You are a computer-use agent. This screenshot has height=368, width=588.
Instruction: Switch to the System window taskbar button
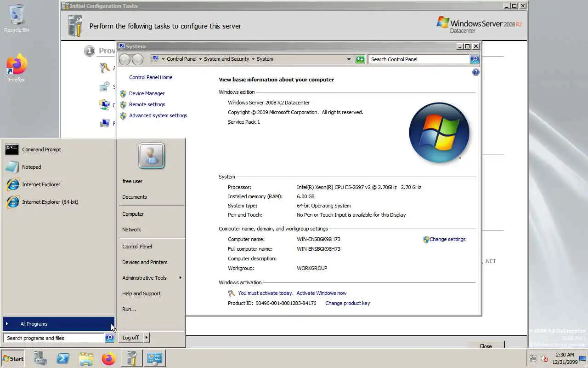point(154,358)
